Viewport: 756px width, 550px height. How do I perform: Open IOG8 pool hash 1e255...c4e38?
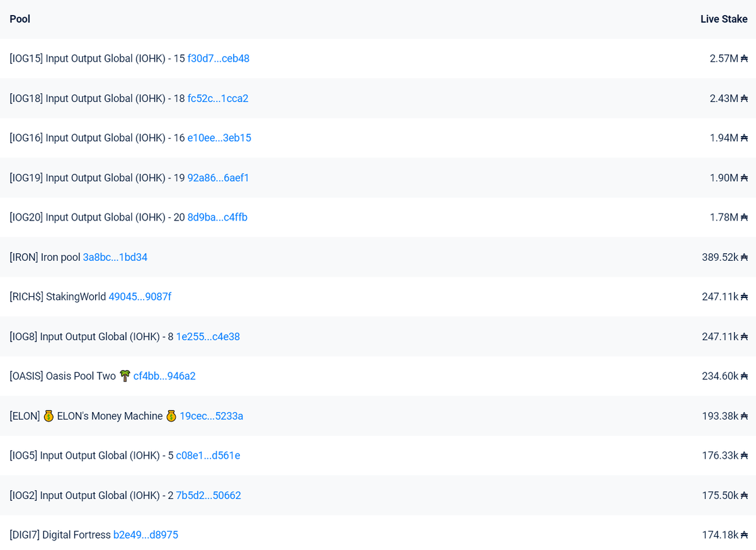(x=208, y=336)
